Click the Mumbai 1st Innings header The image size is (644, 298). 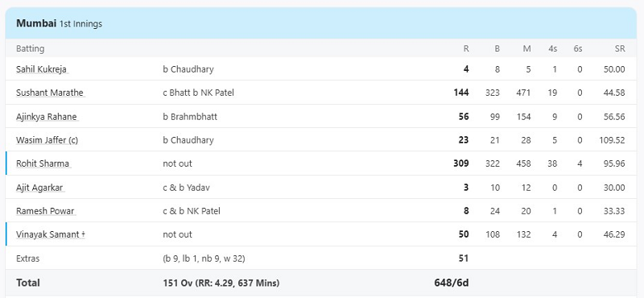coord(59,23)
